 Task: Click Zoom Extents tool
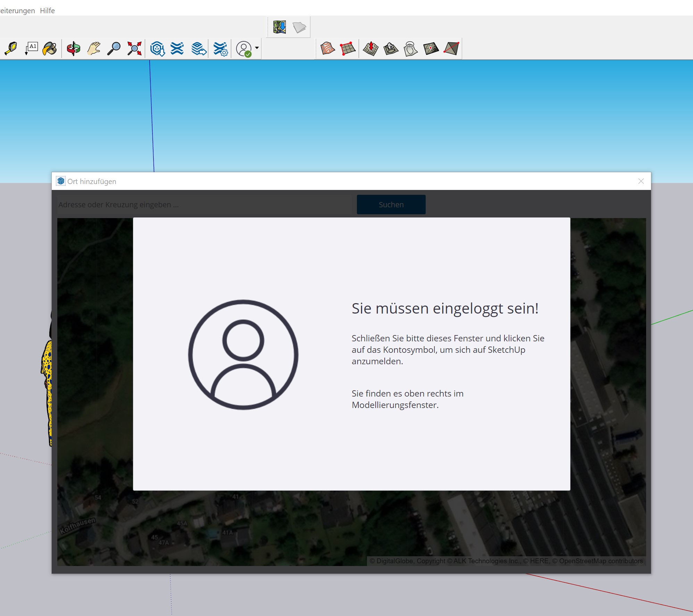[x=134, y=48]
